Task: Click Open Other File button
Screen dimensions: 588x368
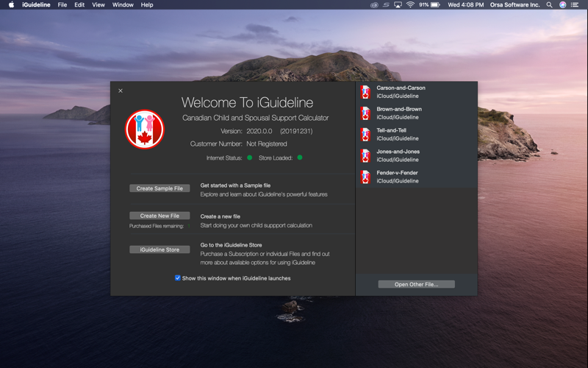Action: [x=416, y=284]
